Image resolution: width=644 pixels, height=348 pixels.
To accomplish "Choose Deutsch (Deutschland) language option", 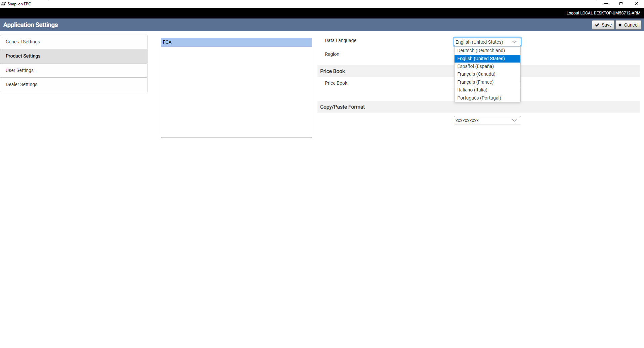I will (487, 50).
